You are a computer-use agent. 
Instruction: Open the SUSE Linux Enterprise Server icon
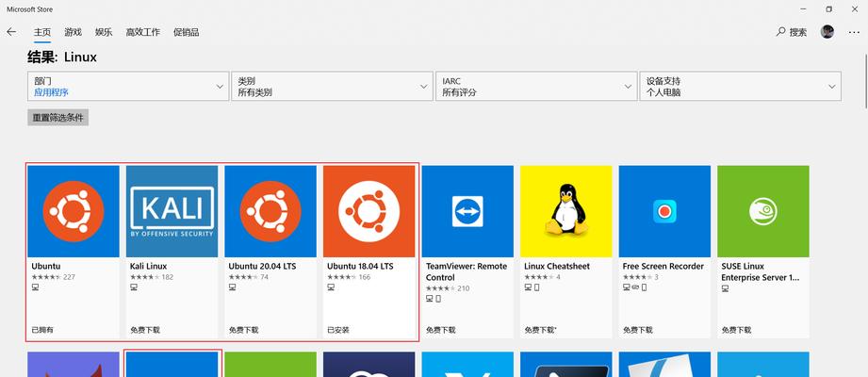pos(762,211)
